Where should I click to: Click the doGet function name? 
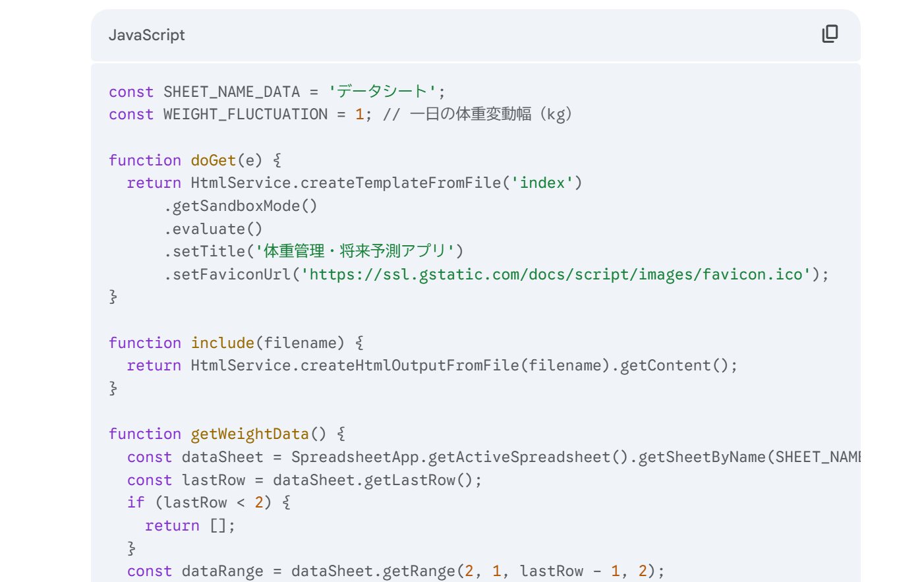(213, 160)
